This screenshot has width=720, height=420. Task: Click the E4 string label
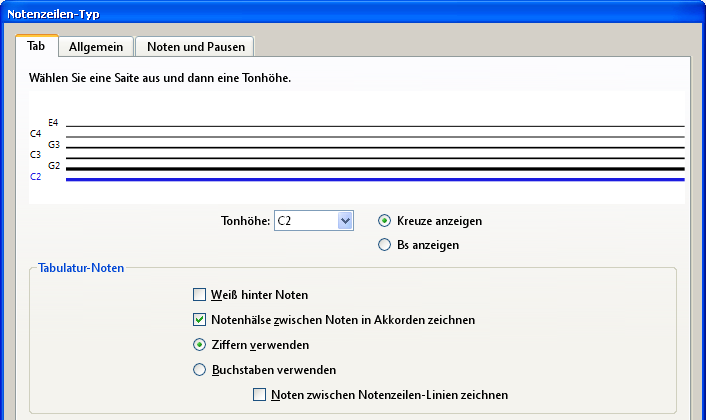click(x=53, y=123)
